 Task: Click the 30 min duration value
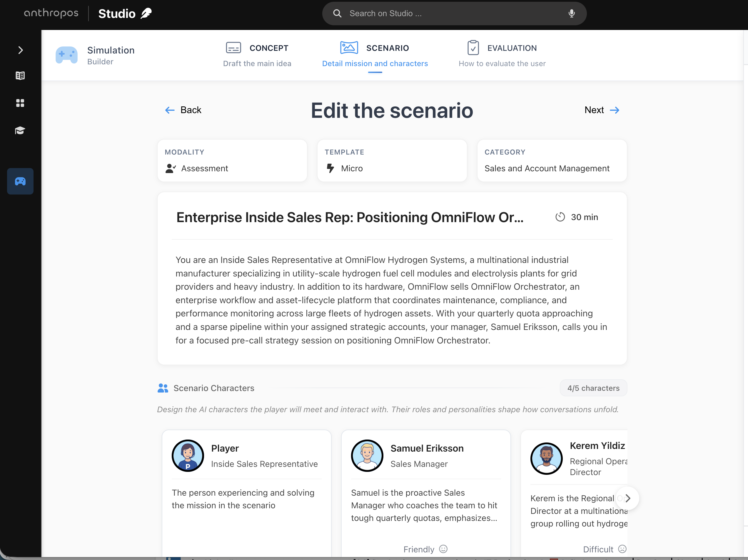point(584,217)
